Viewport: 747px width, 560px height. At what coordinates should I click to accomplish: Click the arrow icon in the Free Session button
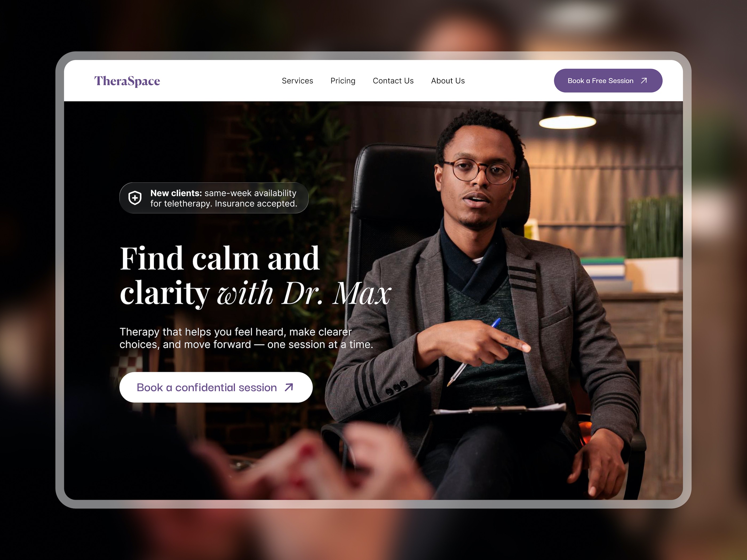pos(644,81)
